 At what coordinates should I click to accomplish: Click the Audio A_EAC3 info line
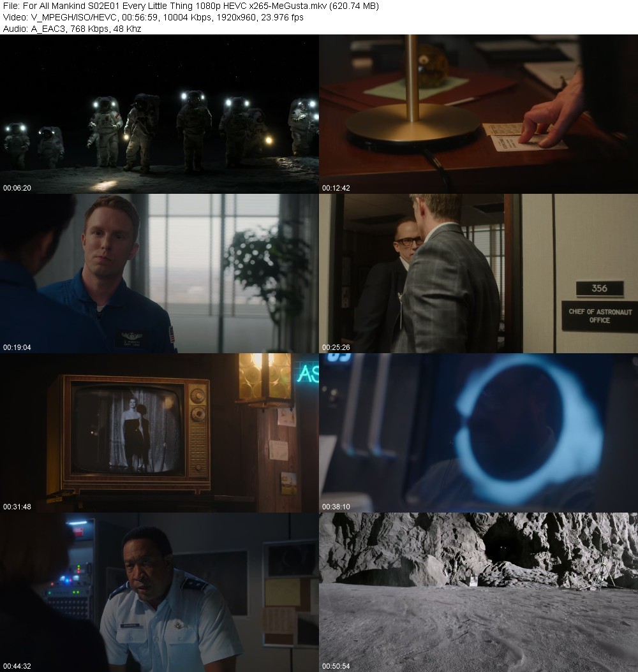click(72, 29)
